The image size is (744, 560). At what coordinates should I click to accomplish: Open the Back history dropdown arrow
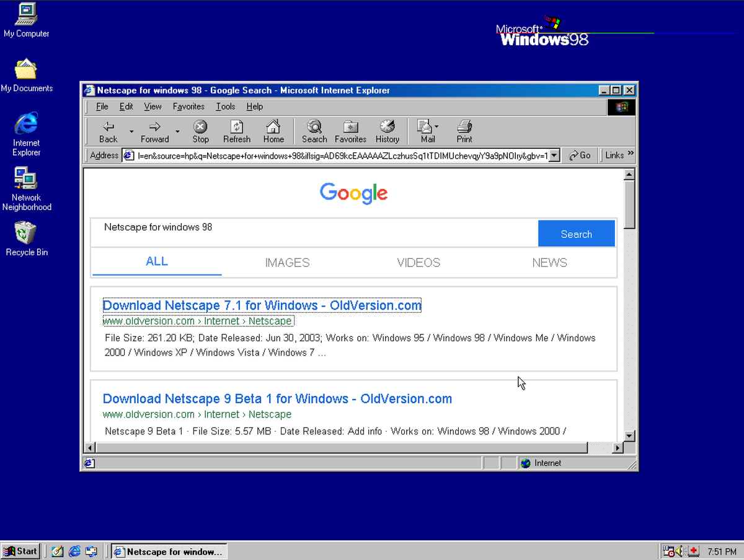[x=131, y=131]
